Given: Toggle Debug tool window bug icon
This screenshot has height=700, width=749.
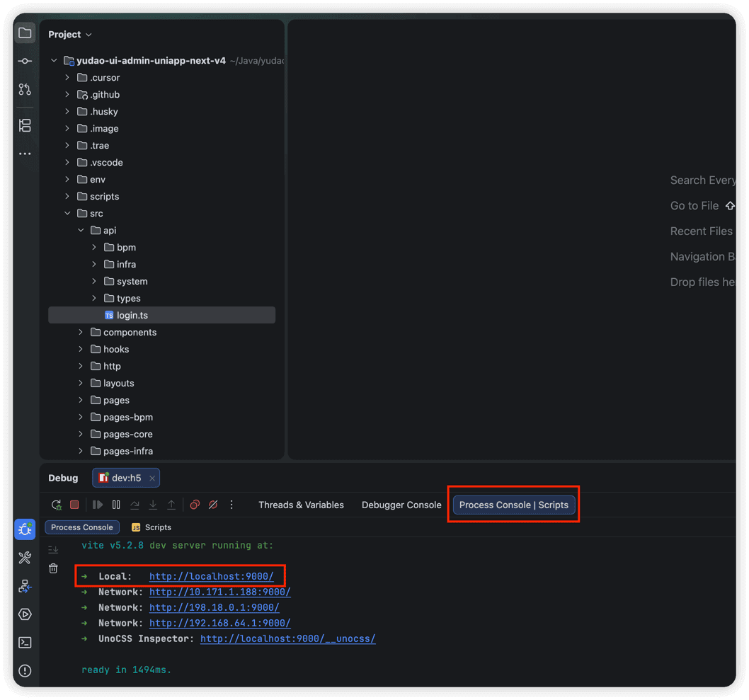Looking at the screenshot, I should pyautogui.click(x=25, y=529).
